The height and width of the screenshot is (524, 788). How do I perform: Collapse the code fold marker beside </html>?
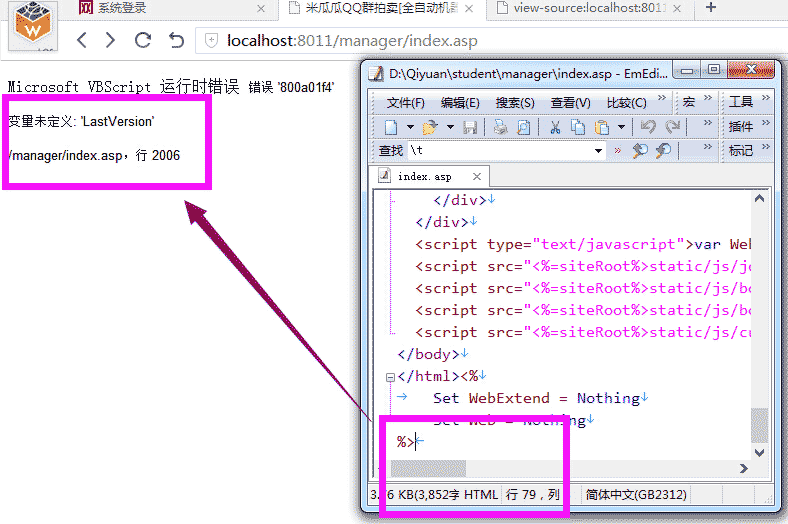[390, 377]
